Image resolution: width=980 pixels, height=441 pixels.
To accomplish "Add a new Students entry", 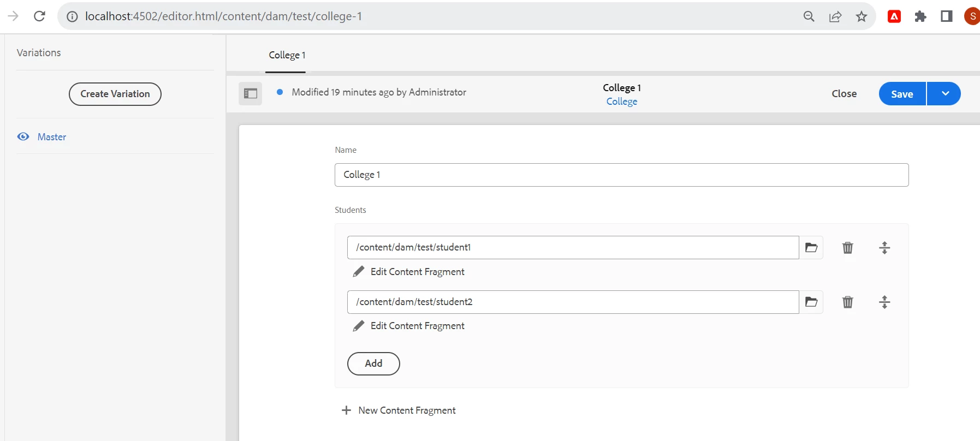I will click(373, 363).
